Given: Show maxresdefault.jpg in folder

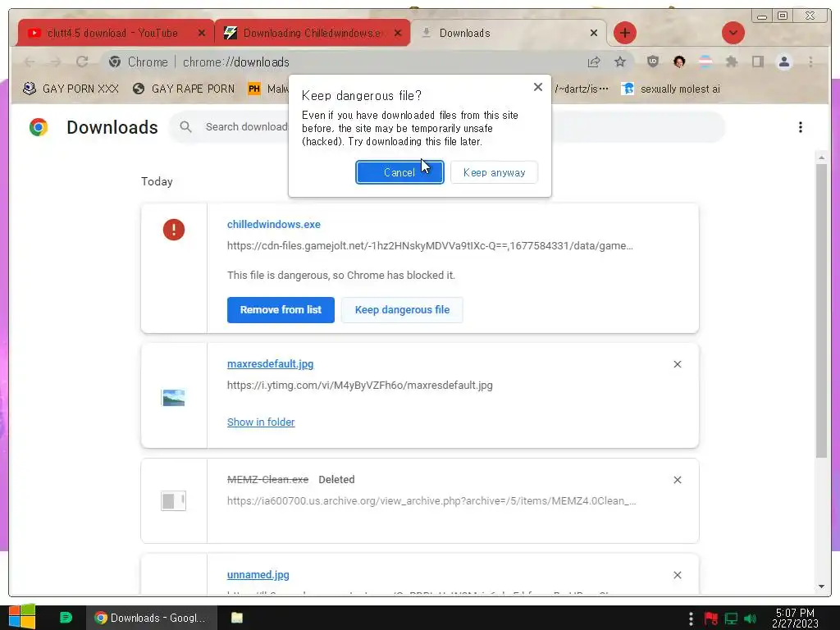Looking at the screenshot, I should [x=261, y=422].
